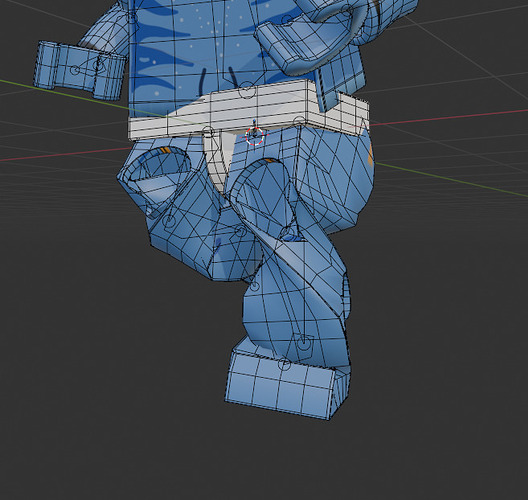This screenshot has height=500, width=528.
Task: Click bone joint circle in left leg piece
Action: [169, 222]
